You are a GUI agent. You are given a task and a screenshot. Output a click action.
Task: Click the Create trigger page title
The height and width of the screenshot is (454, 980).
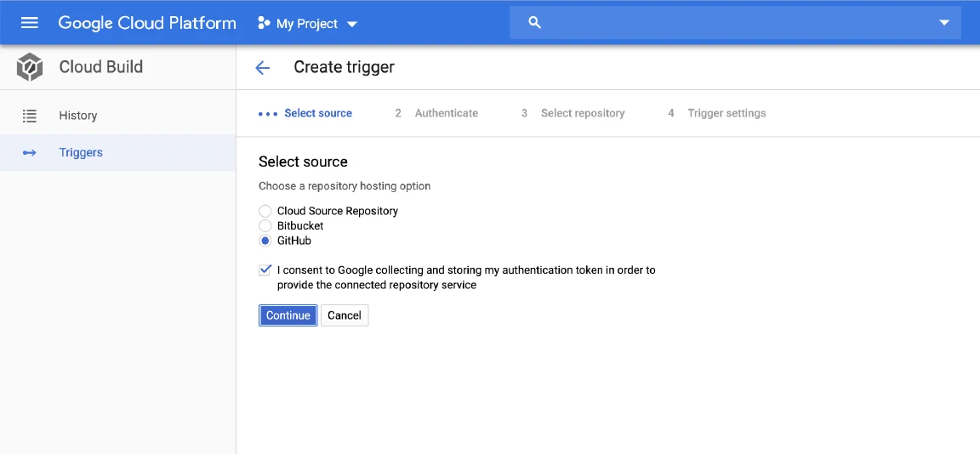(x=345, y=67)
